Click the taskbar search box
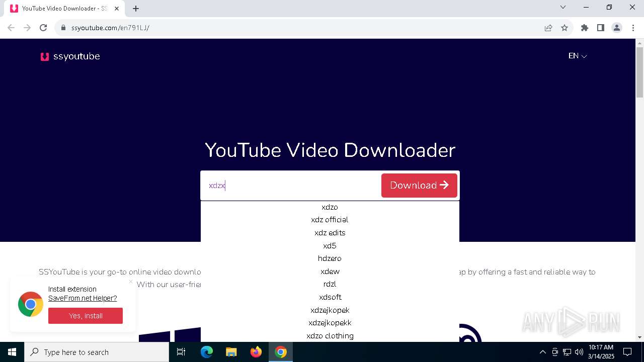The width and height of the screenshot is (644, 362). (97, 352)
